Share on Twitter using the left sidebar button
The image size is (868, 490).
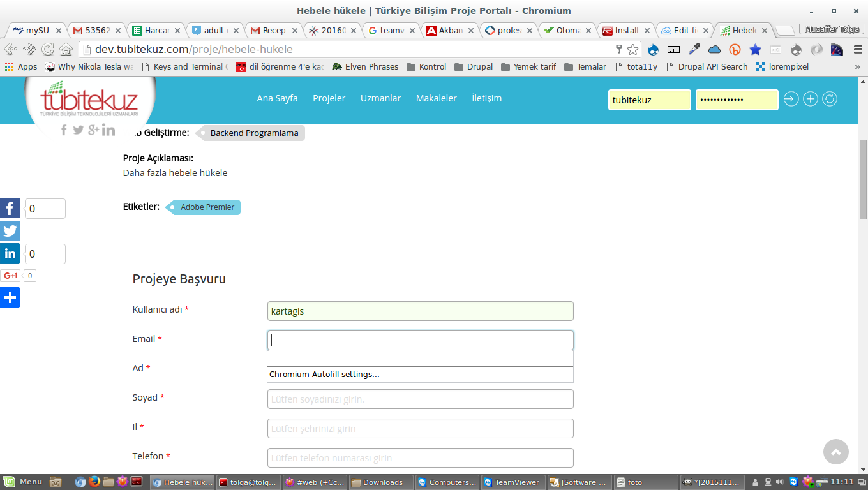point(10,231)
